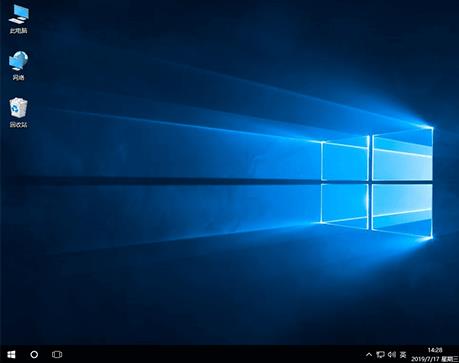Viewport: 459px width, 363px height.
Task: Select the Recycle Bin (回收站) desktop icon
Action: (18, 113)
